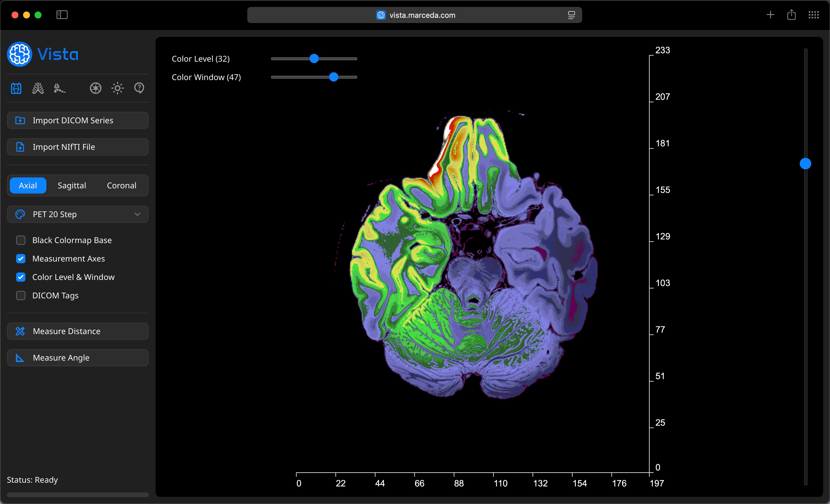Click the reader view icon in address bar
Image resolution: width=830 pixels, height=504 pixels.
(571, 15)
